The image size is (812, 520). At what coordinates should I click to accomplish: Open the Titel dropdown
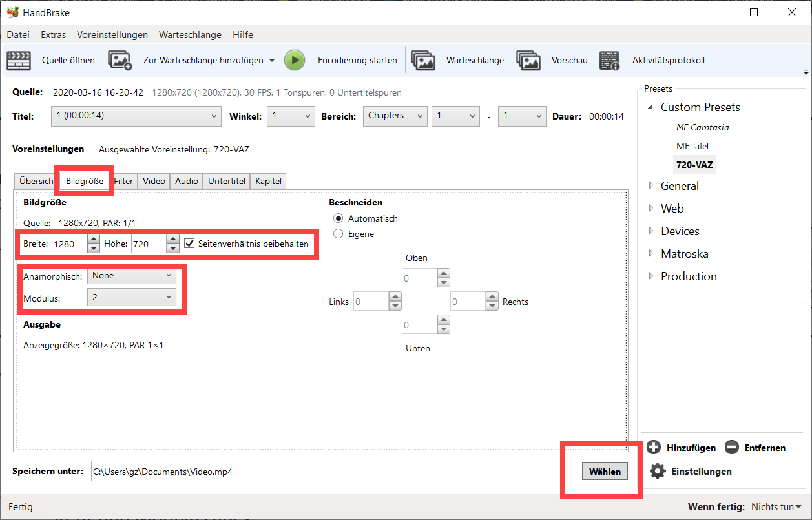(136, 116)
